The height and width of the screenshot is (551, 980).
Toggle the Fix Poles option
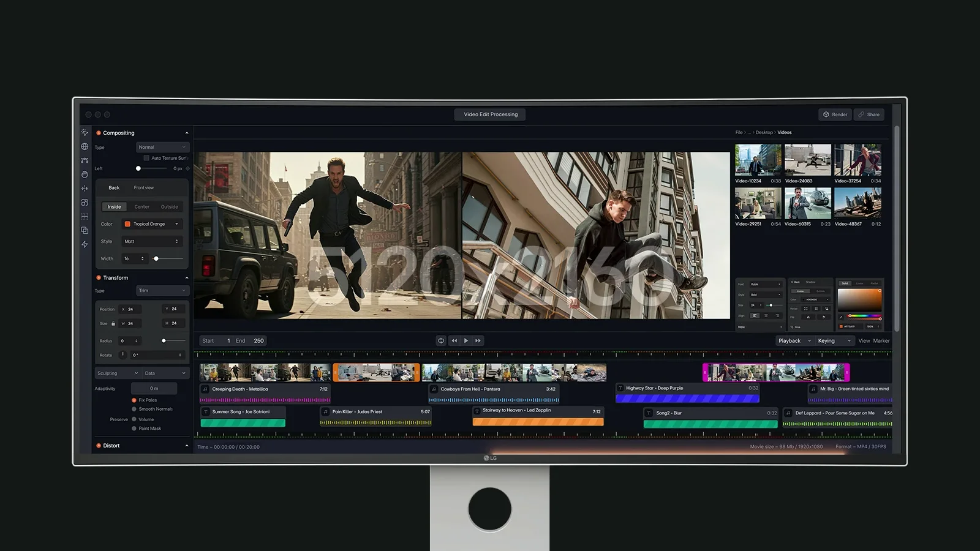(134, 400)
